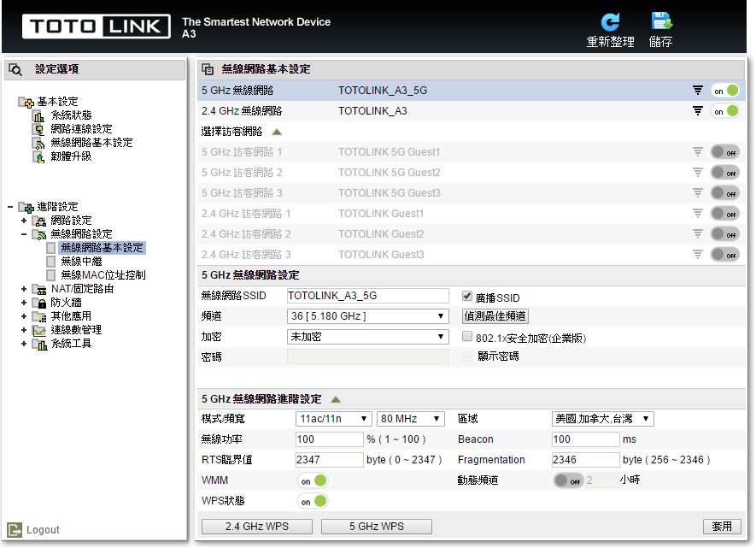The image size is (756, 548).
Task: Click the 無線網路SSID input field
Action: tap(368, 296)
